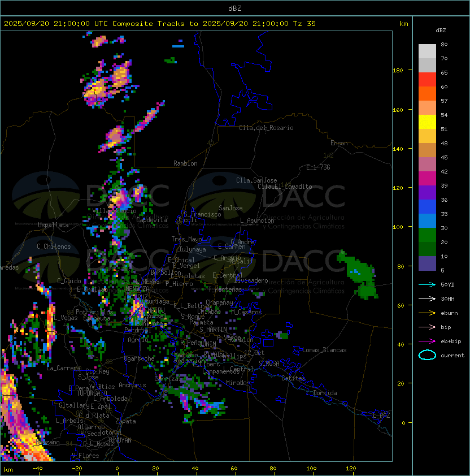470x476 pixels.
Task: Click the 'Tulumaya' label
Action: 193,249
